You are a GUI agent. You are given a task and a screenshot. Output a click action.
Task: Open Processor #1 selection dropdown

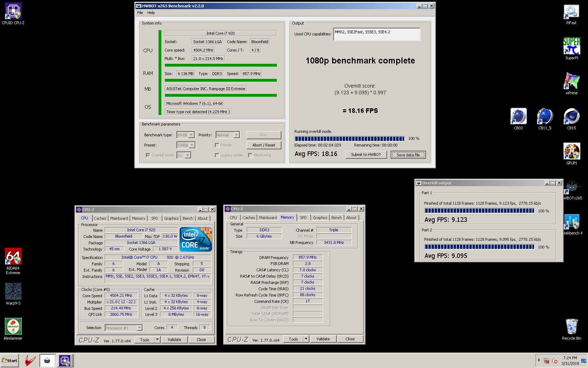pyautogui.click(x=139, y=328)
